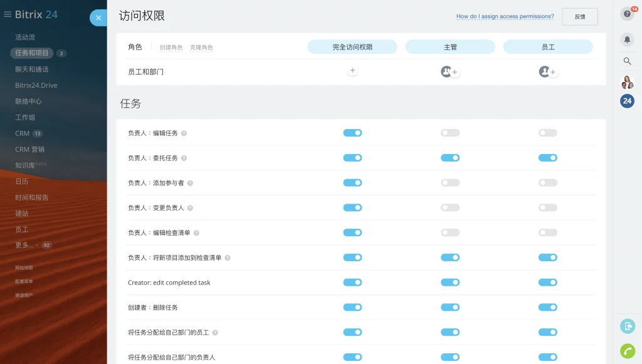642x364 pixels.
Task: Click help hint beside 将新项目添加到检查清单
Action: click(228, 258)
